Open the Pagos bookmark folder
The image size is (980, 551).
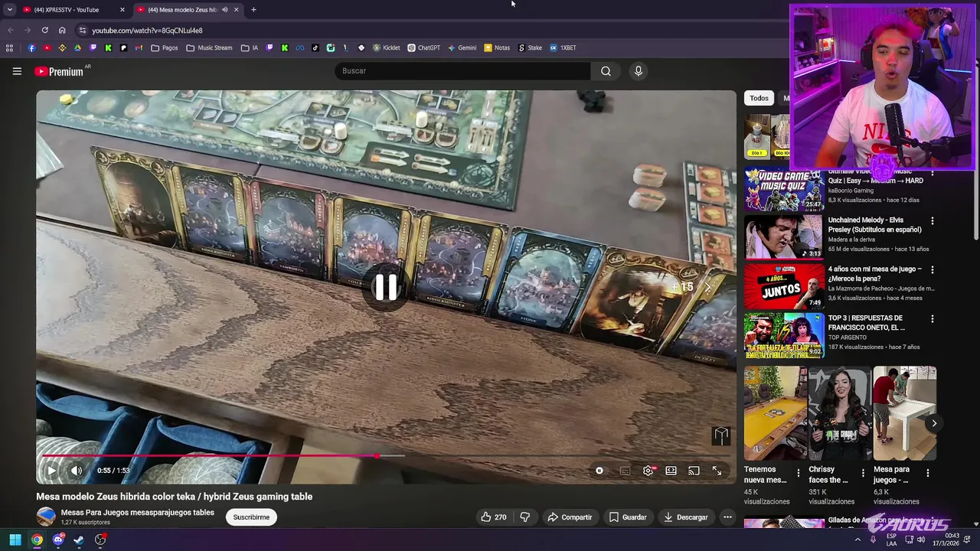(164, 47)
